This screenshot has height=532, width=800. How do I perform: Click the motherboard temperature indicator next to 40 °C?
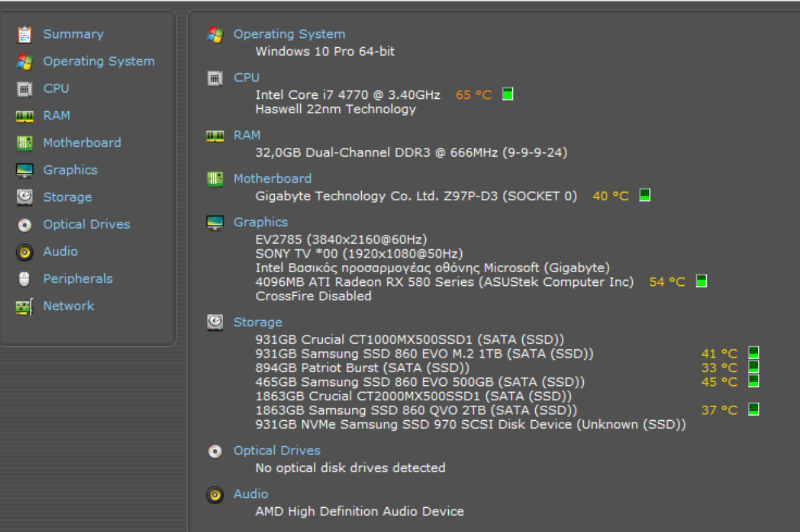click(x=645, y=195)
